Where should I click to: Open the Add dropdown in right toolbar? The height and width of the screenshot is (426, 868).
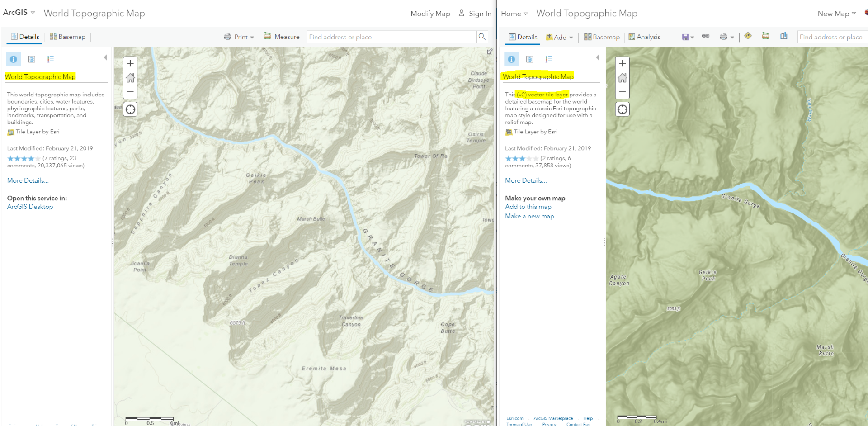point(559,37)
